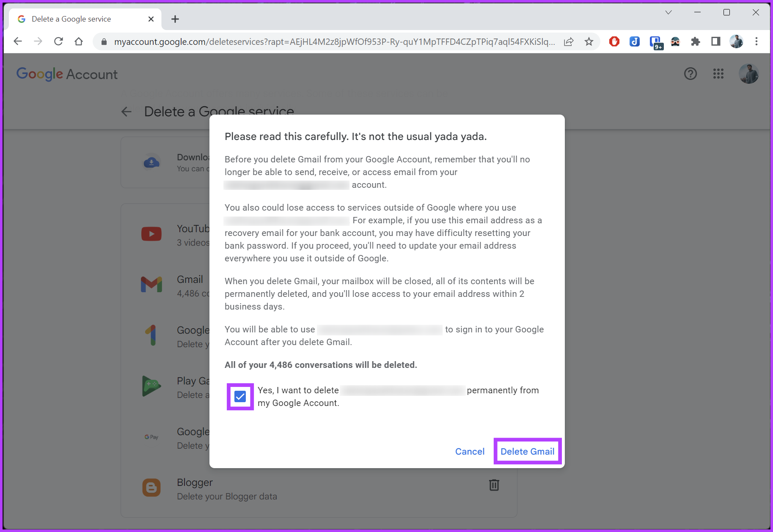Click the 'Please read this carefully' heading
The height and width of the screenshot is (532, 773).
point(356,137)
